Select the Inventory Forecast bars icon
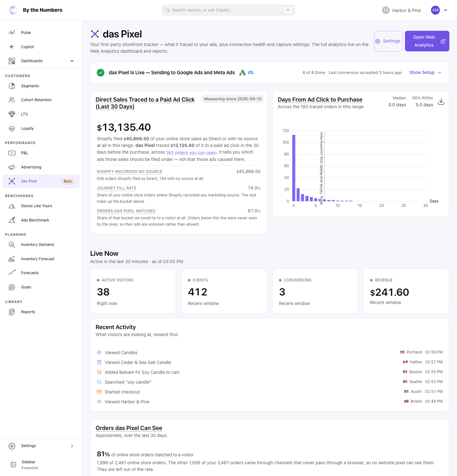 [x=12, y=259]
